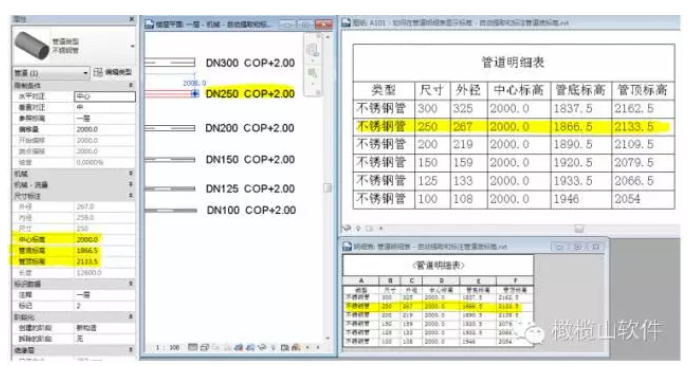This screenshot has height=366, width=689.
Task: Click the Visual Style icon in view bar
Action: 204,347
